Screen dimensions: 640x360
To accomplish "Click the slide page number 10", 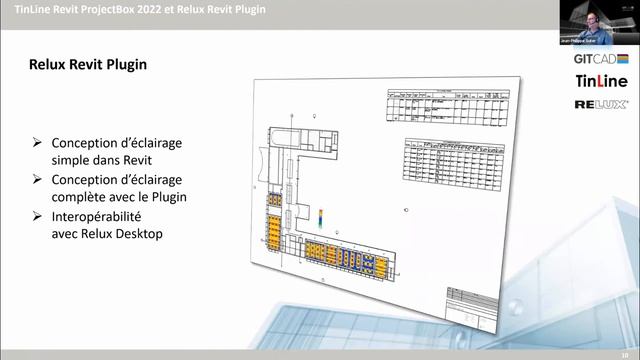I will 625,356.
